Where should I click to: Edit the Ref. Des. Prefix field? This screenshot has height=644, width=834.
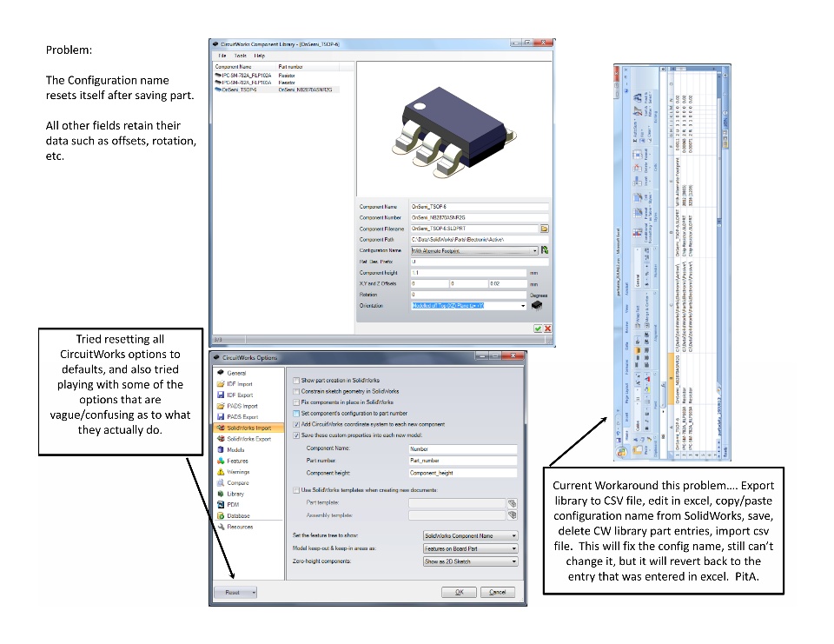point(480,262)
